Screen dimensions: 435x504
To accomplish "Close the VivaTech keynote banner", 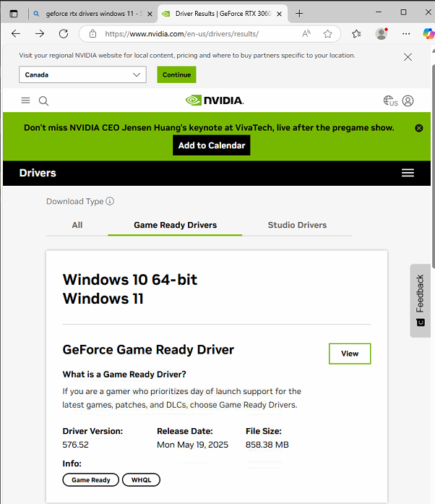I will tap(418, 128).
